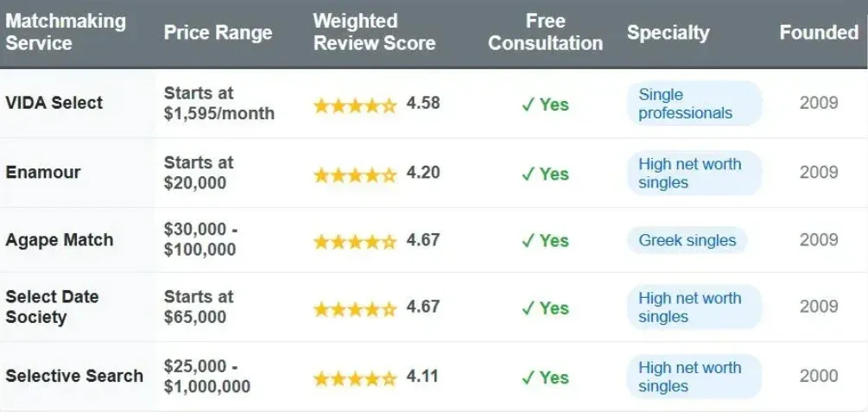868x412 pixels.
Task: Sort by the Price Range column header
Action: (x=218, y=33)
